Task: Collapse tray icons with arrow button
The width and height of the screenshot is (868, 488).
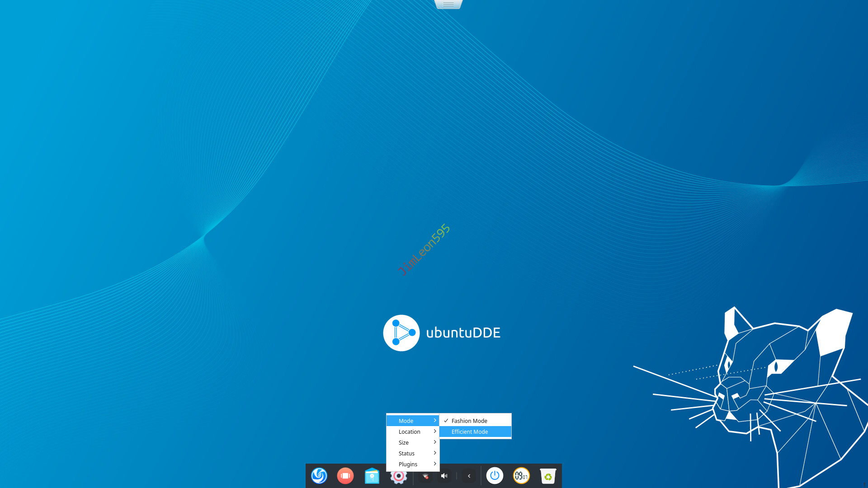Action: [469, 476]
